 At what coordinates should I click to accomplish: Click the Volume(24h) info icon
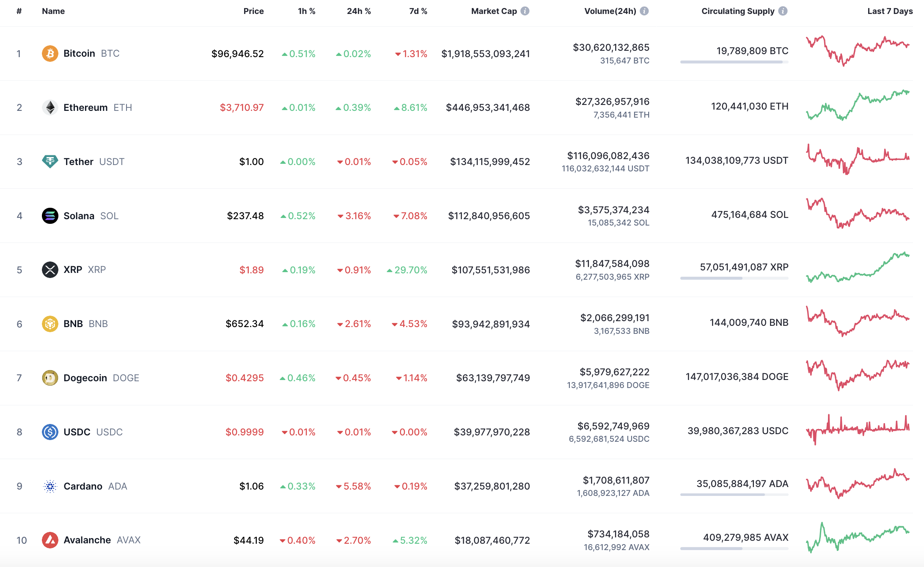[644, 11]
